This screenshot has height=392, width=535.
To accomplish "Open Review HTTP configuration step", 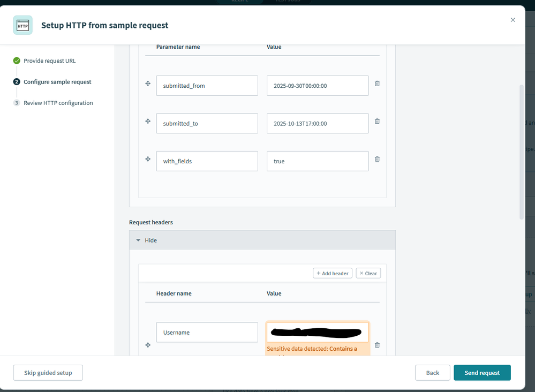I will pos(58,103).
